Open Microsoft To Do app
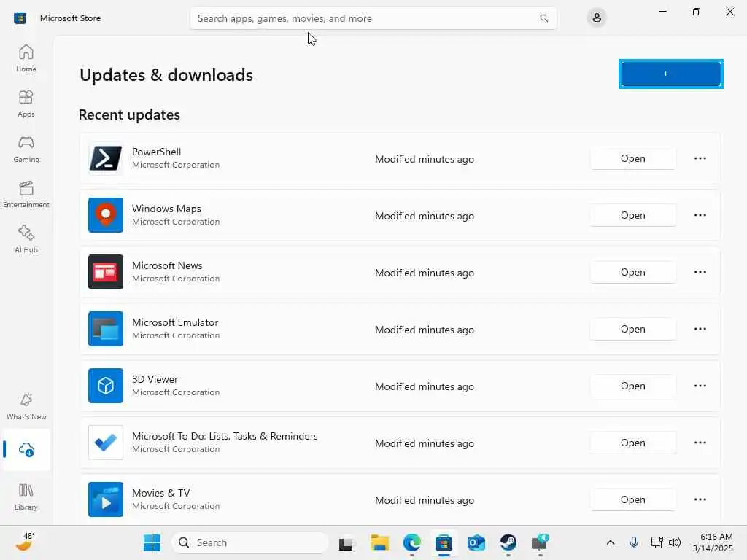747x560 pixels. click(632, 443)
